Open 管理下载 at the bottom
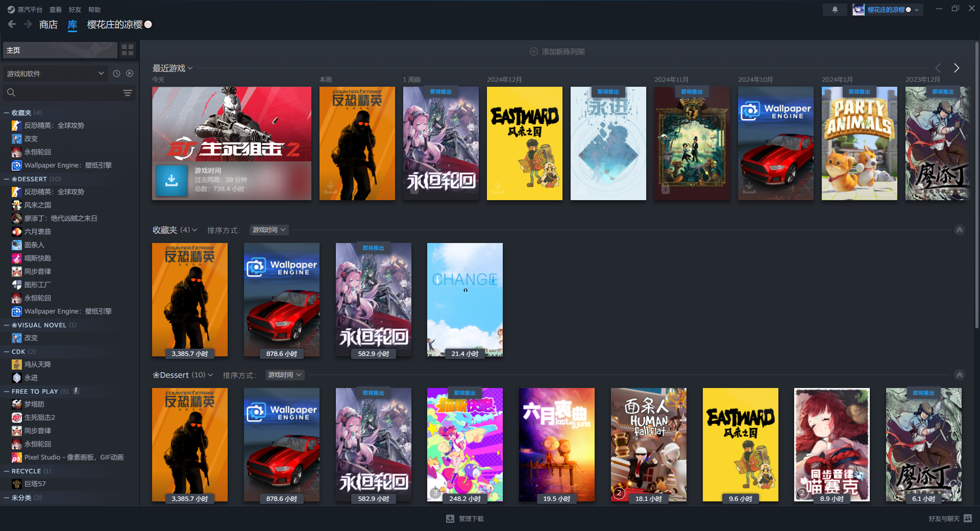The width and height of the screenshot is (980, 531). pos(465,518)
